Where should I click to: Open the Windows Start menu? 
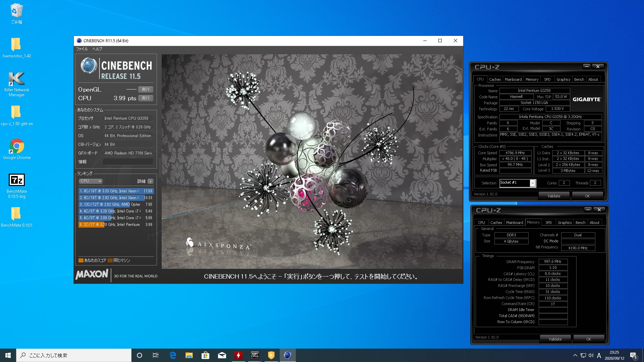click(8, 355)
